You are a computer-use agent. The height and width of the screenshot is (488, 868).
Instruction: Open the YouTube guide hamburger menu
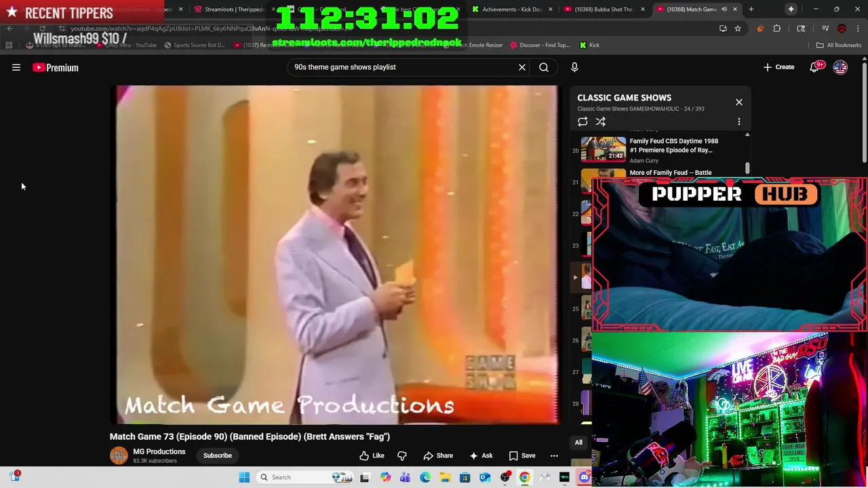pyautogui.click(x=16, y=67)
